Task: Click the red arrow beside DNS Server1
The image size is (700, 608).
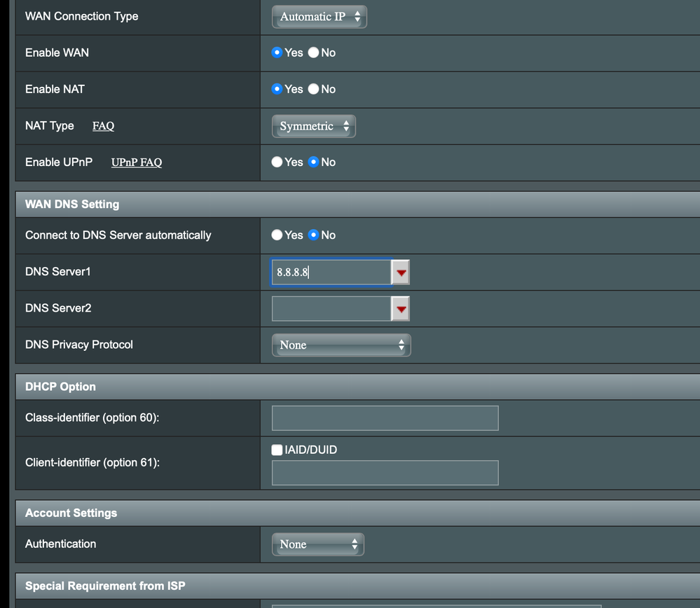Action: (400, 272)
